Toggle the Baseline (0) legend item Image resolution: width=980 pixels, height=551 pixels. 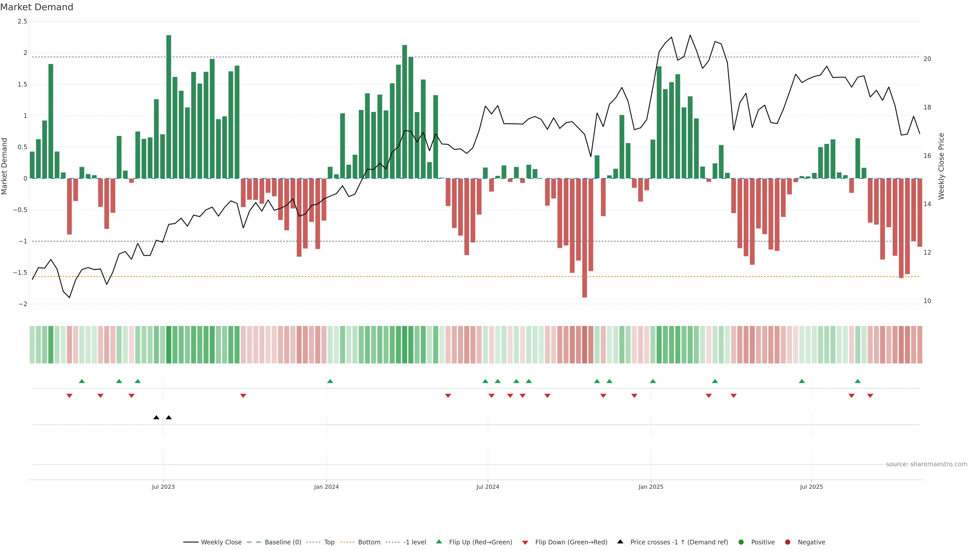click(x=283, y=542)
